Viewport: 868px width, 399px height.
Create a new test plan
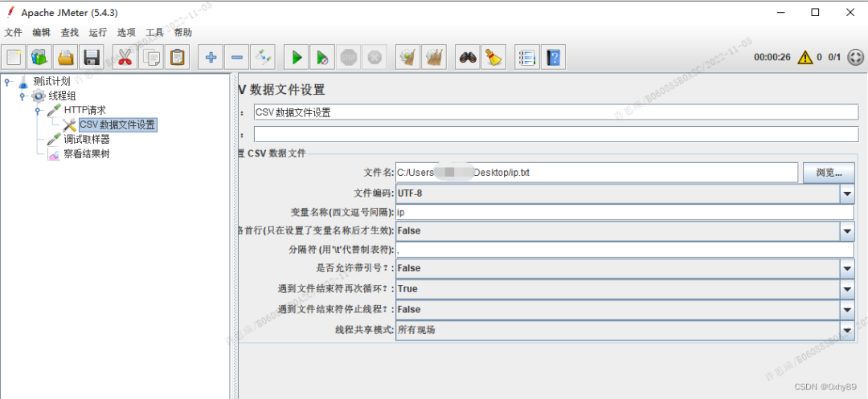click(x=14, y=57)
